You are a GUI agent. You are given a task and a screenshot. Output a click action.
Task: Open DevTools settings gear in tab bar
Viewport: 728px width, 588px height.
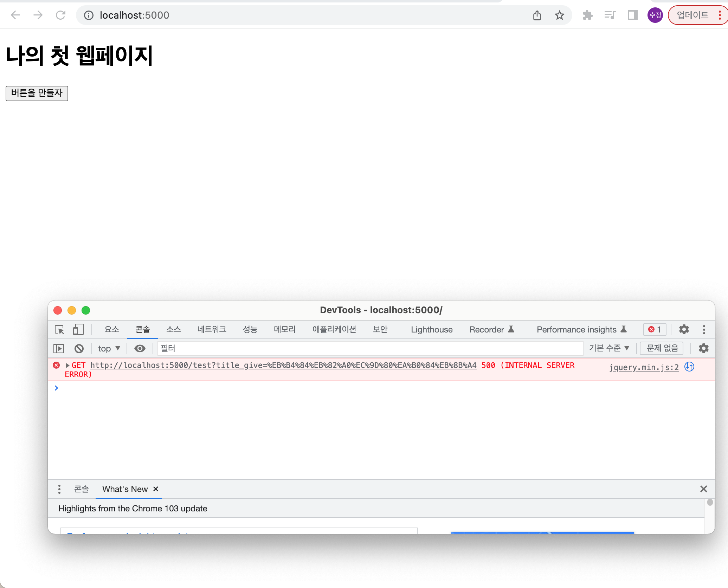click(684, 329)
